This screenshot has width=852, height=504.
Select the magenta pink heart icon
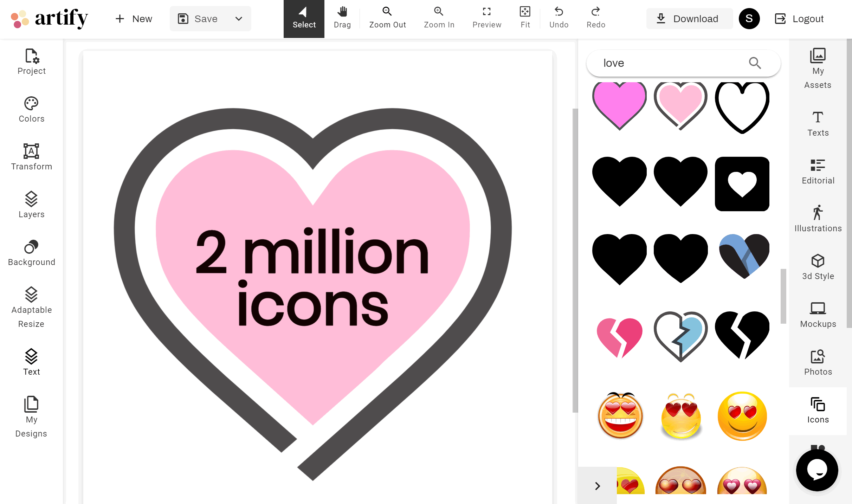pyautogui.click(x=619, y=106)
